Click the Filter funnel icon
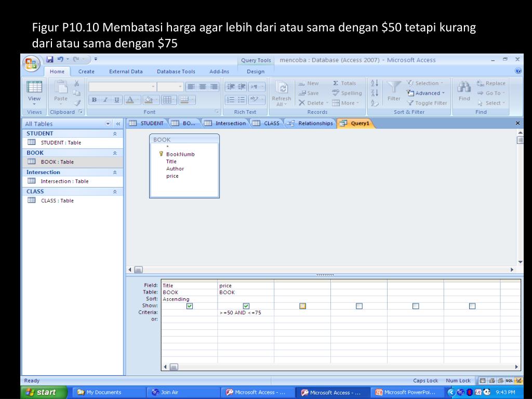Screen dimensions: 532x399 [x=394, y=88]
